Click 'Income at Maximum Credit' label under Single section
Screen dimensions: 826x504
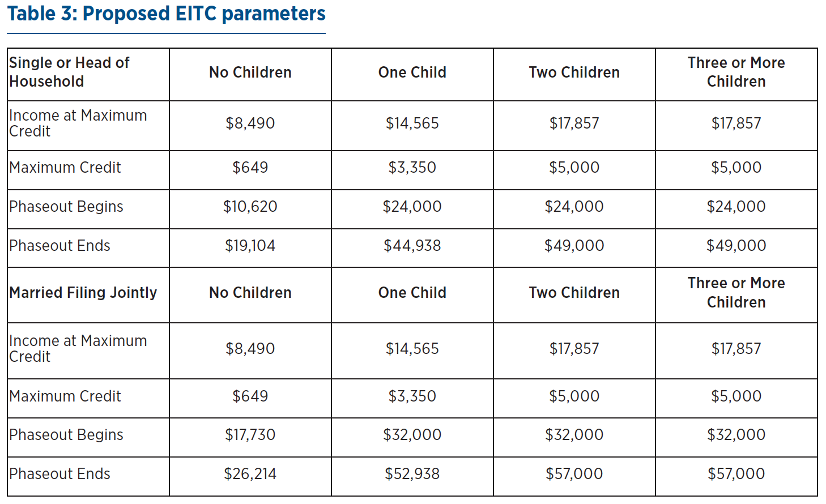78,123
